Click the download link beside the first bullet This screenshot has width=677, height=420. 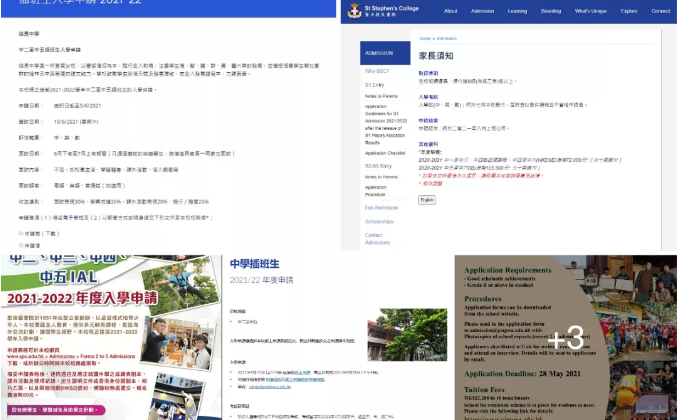[51, 234]
